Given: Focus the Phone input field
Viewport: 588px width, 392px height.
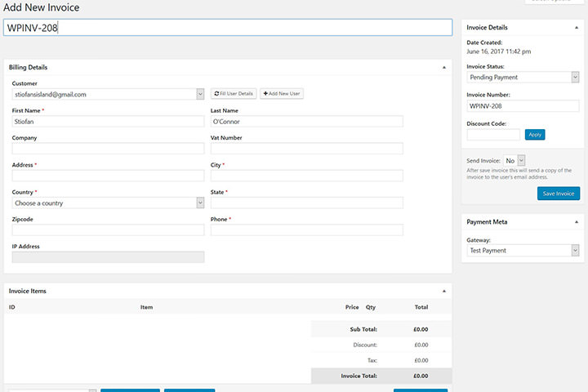Looking at the screenshot, I should tap(306, 230).
